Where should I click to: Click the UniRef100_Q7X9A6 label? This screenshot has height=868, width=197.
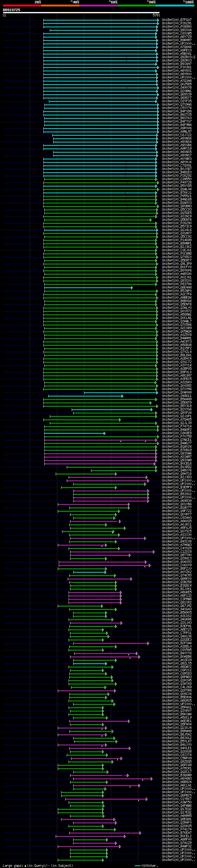click(x=176, y=104)
